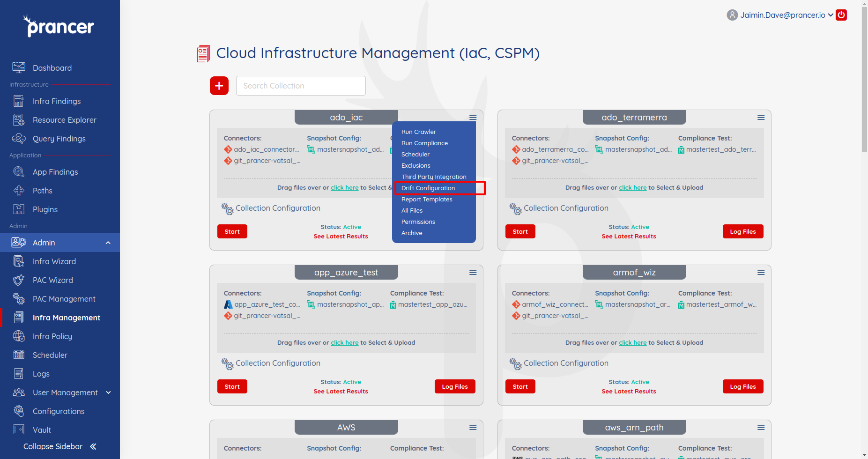Select Third Party Integration menu entry
The width and height of the screenshot is (868, 459).
click(434, 177)
